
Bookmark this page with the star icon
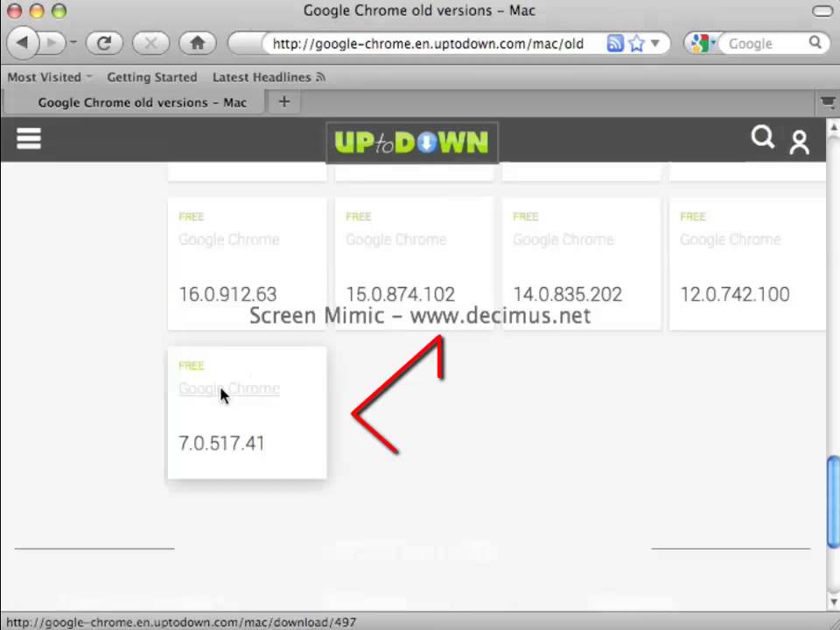click(636, 44)
